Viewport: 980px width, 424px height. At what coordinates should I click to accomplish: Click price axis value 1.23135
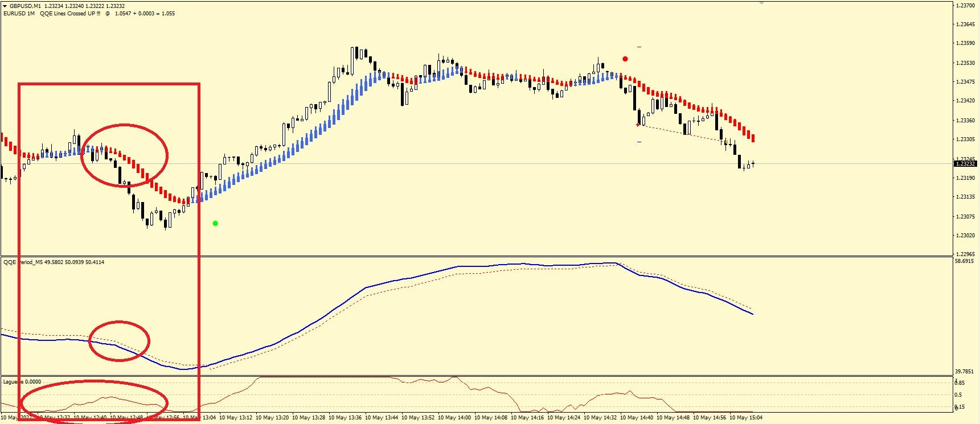tap(965, 197)
